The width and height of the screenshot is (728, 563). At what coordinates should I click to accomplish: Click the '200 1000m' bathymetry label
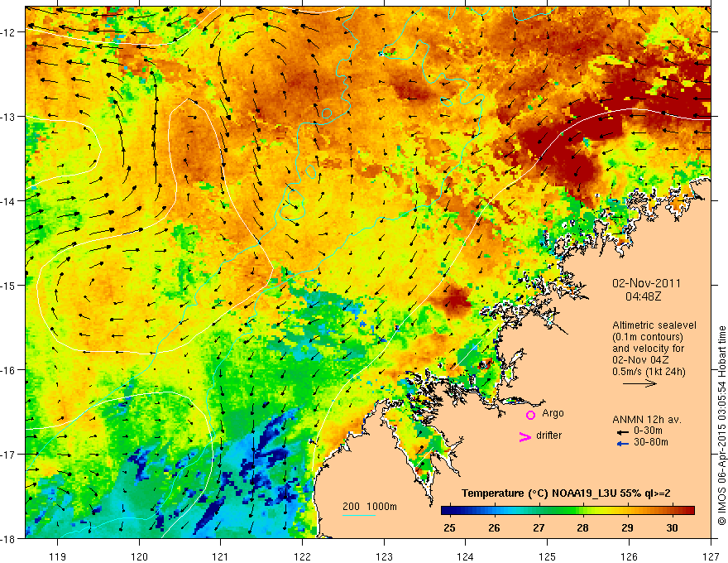370,507
